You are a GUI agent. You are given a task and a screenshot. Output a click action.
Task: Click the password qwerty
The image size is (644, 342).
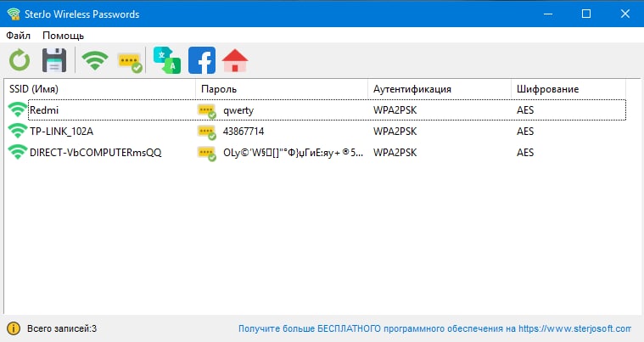click(238, 110)
